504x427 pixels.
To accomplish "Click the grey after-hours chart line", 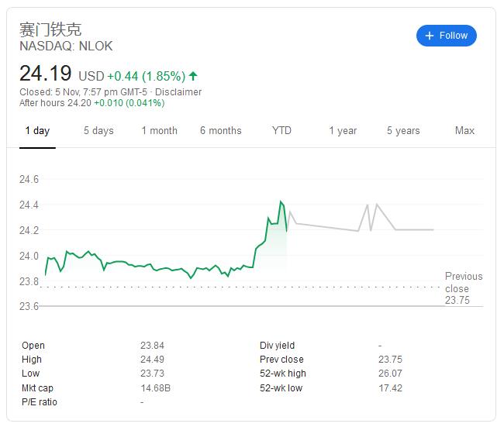I will pos(326,227).
